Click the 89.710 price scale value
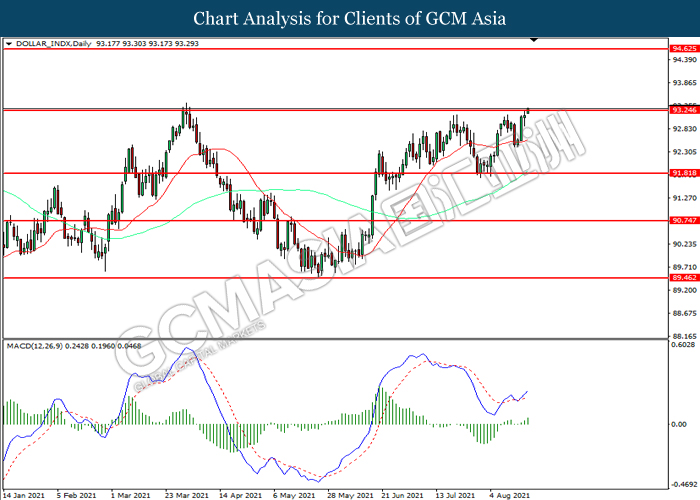Image resolution: width=700 pixels, height=500 pixels. click(685, 267)
